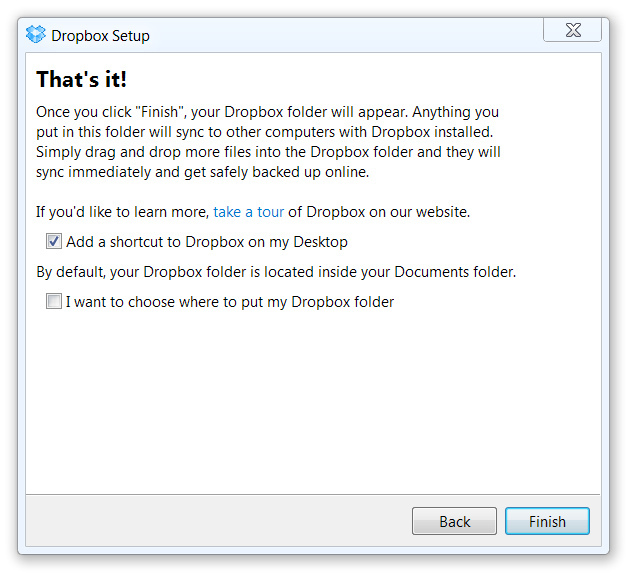628x578 pixels.
Task: Close the Dropbox Setup window
Action: [x=572, y=30]
